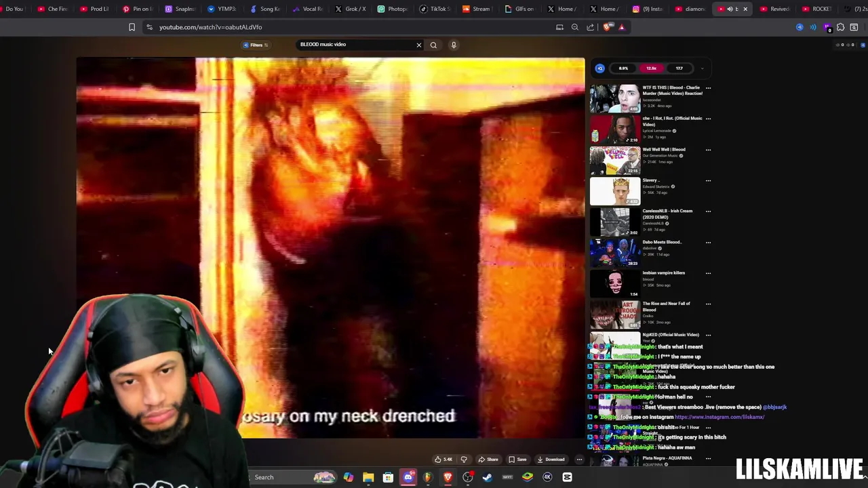Open Copilot from the taskbar

pos(348,477)
